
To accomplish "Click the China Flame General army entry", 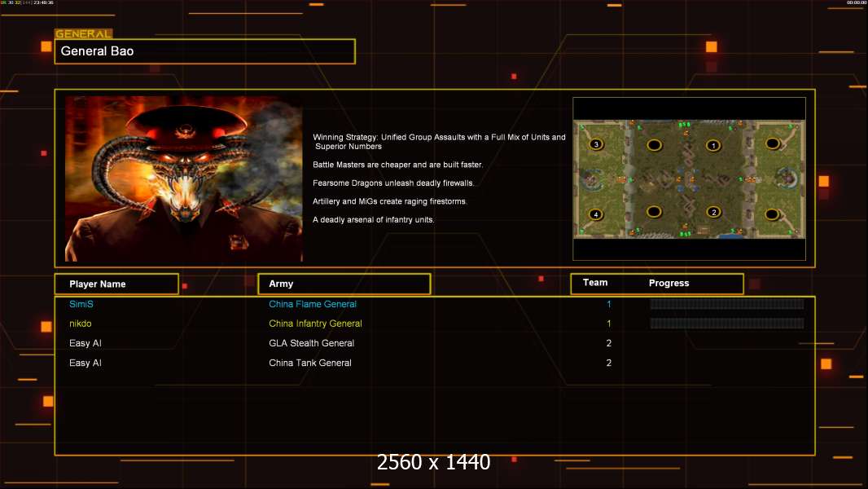I will pyautogui.click(x=313, y=304).
